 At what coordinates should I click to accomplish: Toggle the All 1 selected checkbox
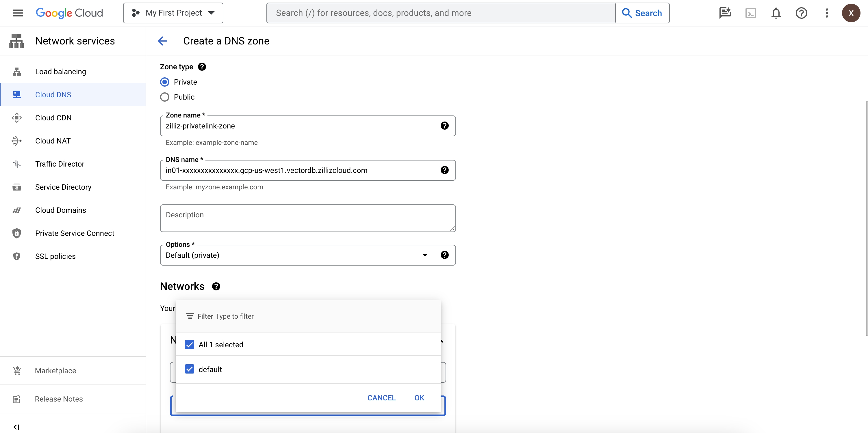(189, 344)
